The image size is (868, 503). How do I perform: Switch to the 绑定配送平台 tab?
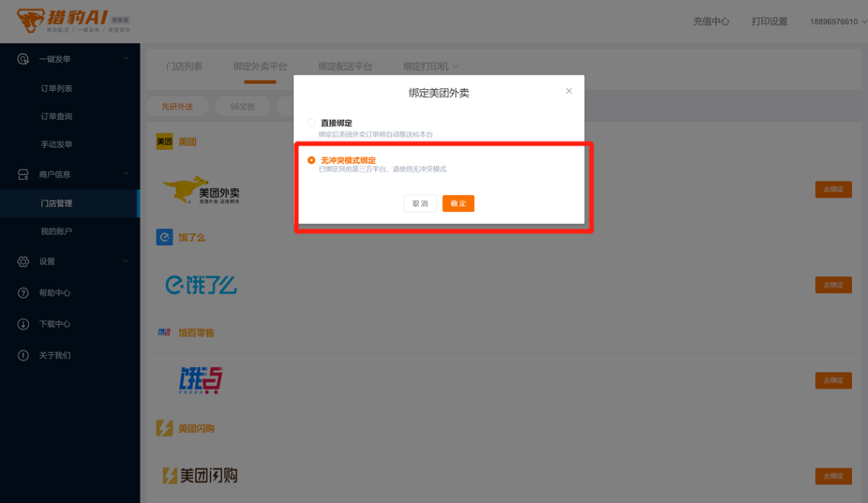[x=345, y=67]
